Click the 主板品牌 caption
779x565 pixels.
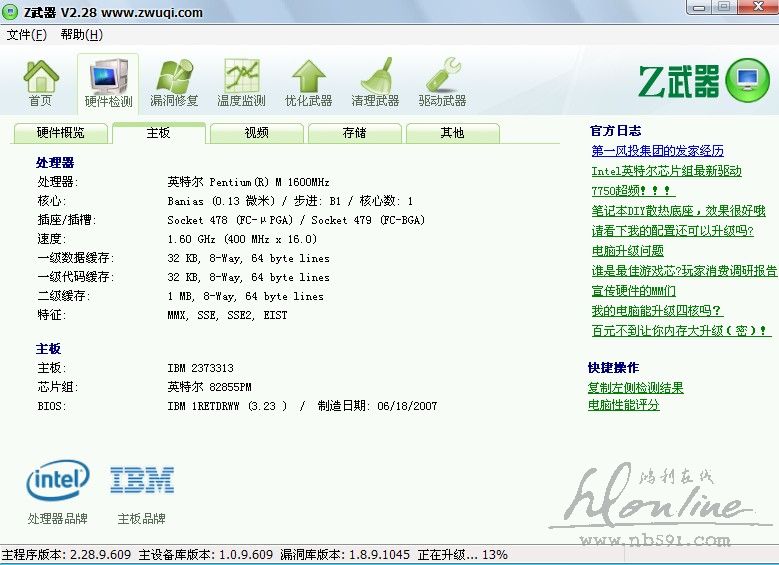click(x=142, y=519)
